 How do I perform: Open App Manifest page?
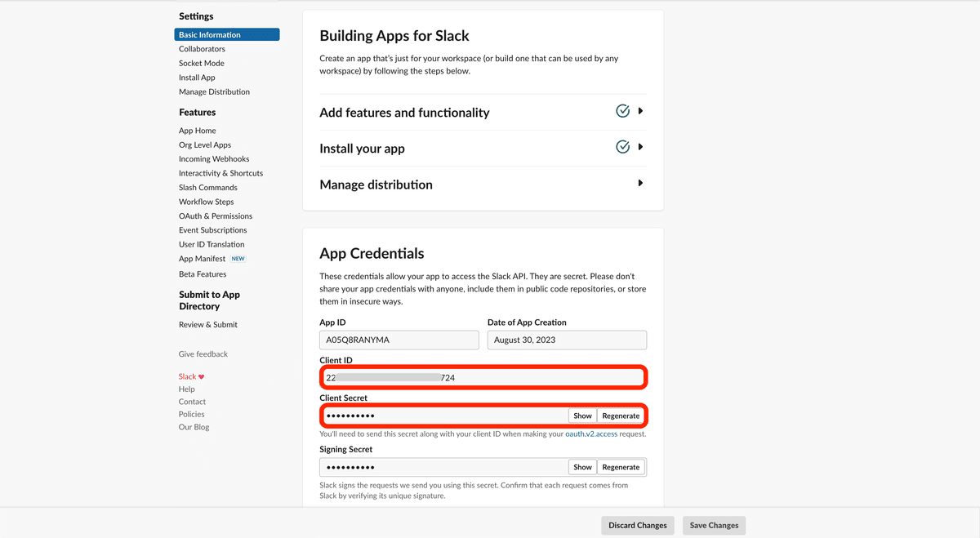click(202, 259)
